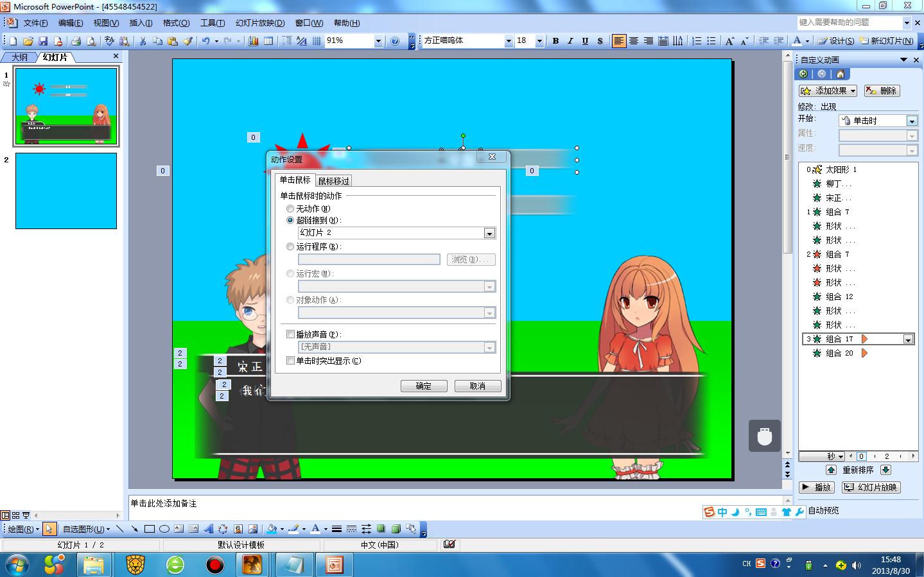Switch to the 大纲 pane tab

click(x=19, y=57)
